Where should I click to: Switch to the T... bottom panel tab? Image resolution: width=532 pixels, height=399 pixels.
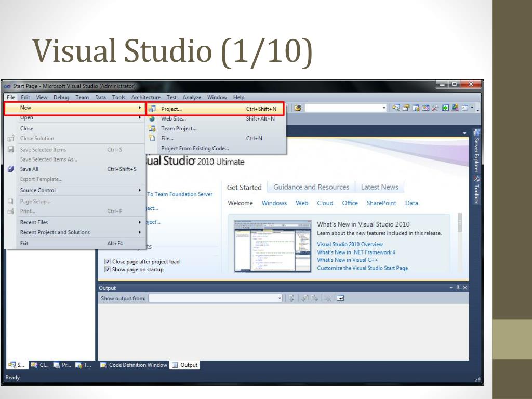coord(84,365)
